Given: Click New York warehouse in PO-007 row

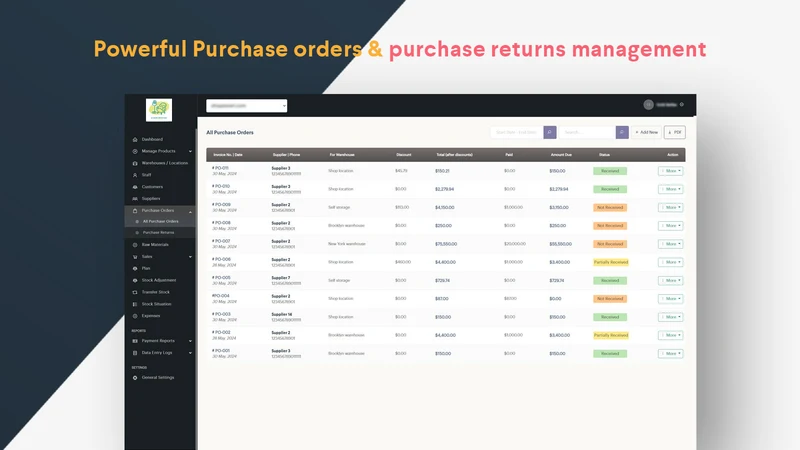Looking at the screenshot, I should coord(347,244).
